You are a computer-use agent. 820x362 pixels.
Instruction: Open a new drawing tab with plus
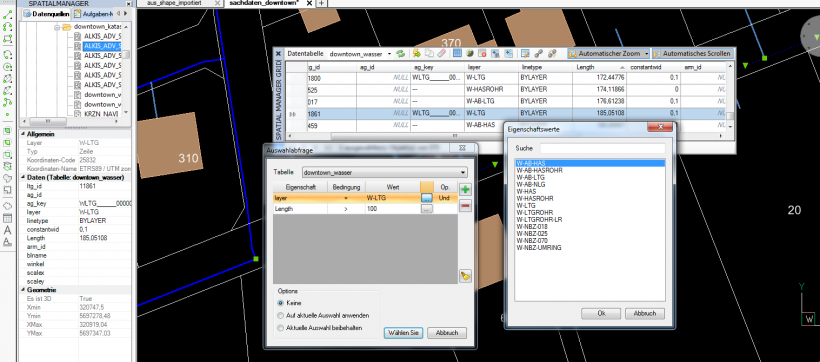tap(321, 3)
